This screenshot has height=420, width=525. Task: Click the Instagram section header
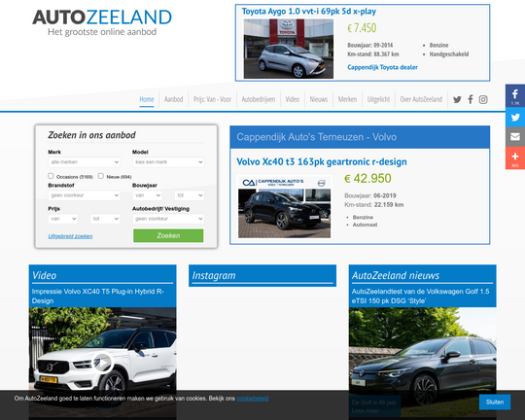[x=262, y=276]
